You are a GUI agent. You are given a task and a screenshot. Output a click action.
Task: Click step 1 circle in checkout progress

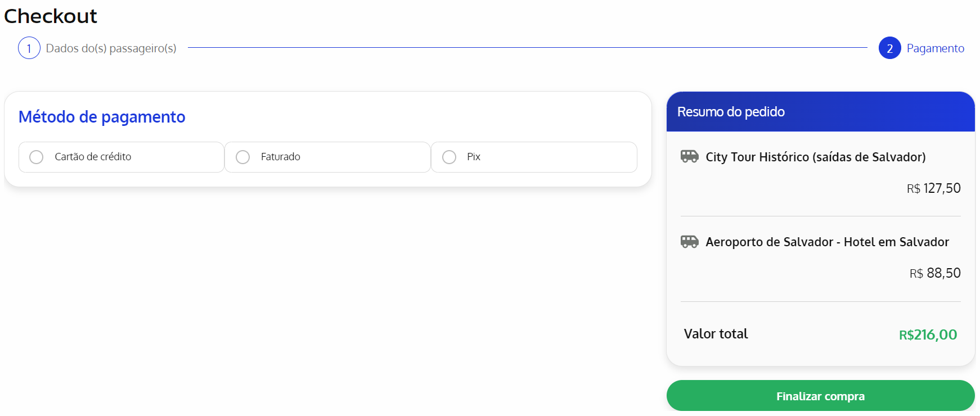click(29, 48)
